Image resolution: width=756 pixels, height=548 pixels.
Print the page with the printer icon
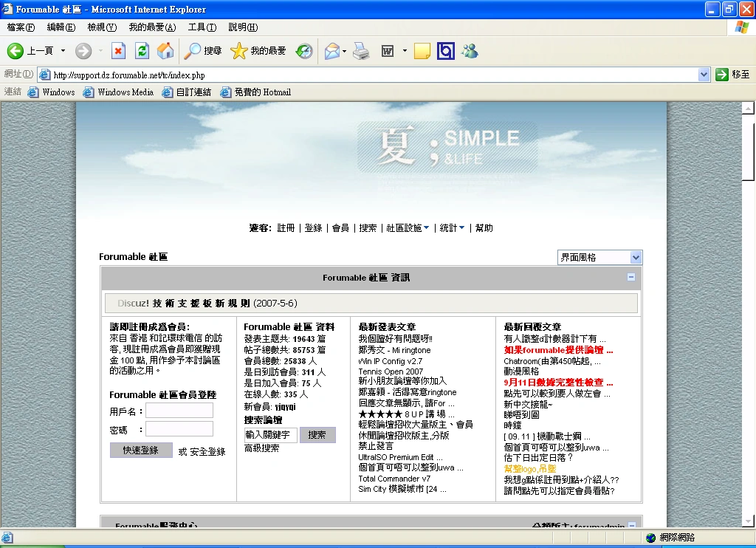pos(361,51)
